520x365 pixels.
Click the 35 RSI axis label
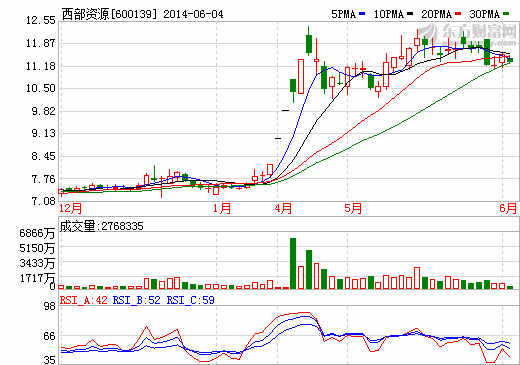(x=50, y=360)
